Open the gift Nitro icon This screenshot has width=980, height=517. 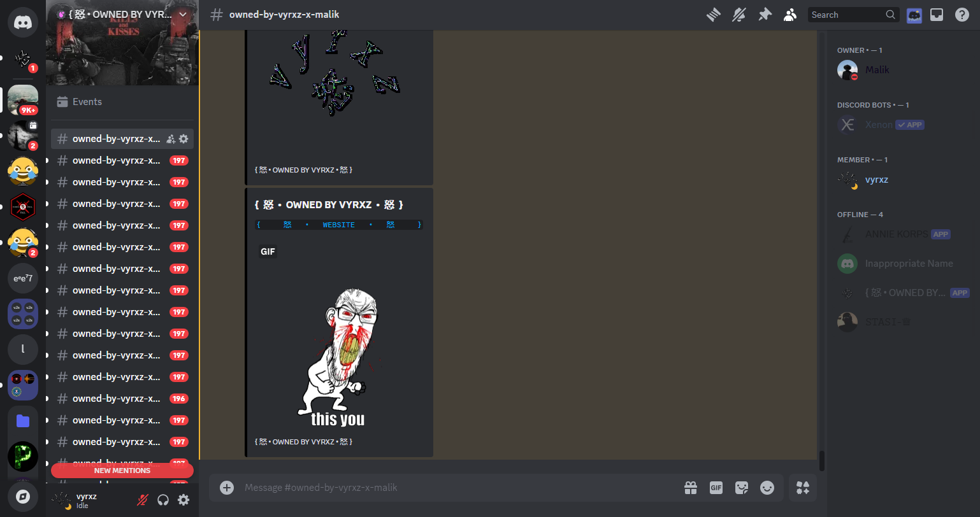691,488
